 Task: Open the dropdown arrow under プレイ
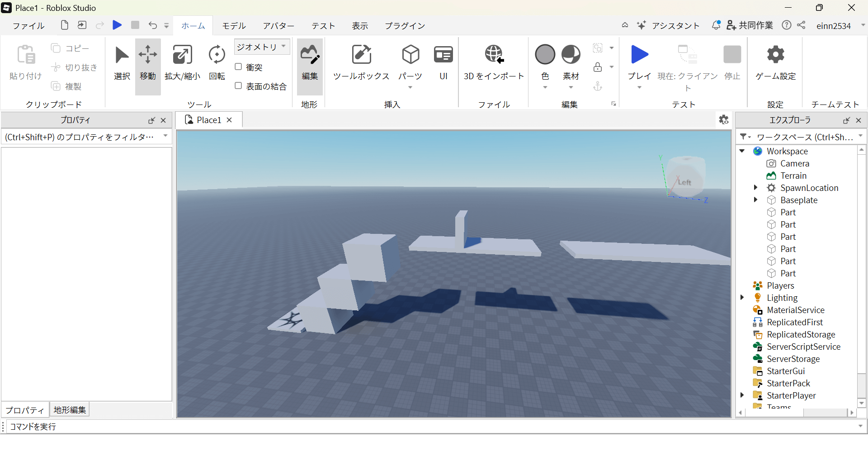pyautogui.click(x=639, y=87)
